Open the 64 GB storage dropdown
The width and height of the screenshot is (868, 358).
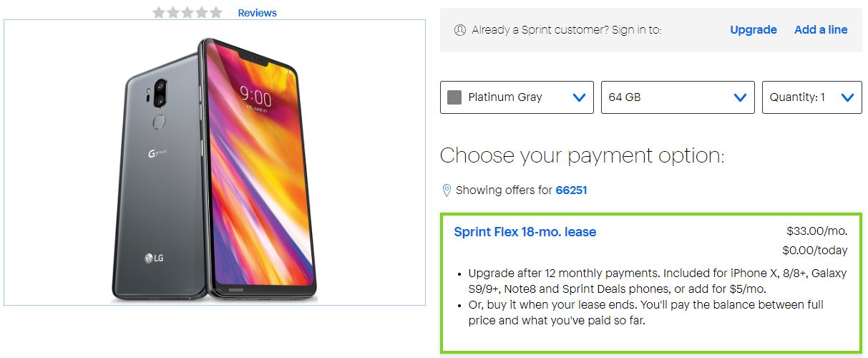[x=678, y=97]
